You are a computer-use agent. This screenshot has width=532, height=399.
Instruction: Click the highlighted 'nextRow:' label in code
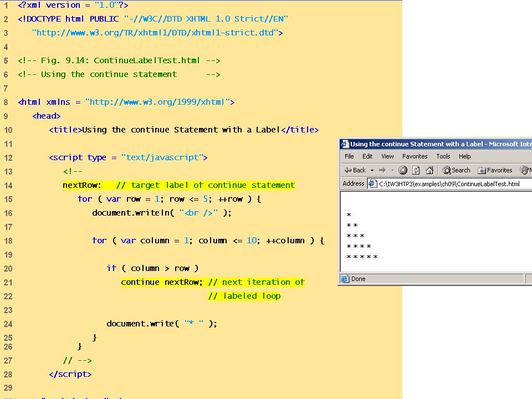click(82, 185)
